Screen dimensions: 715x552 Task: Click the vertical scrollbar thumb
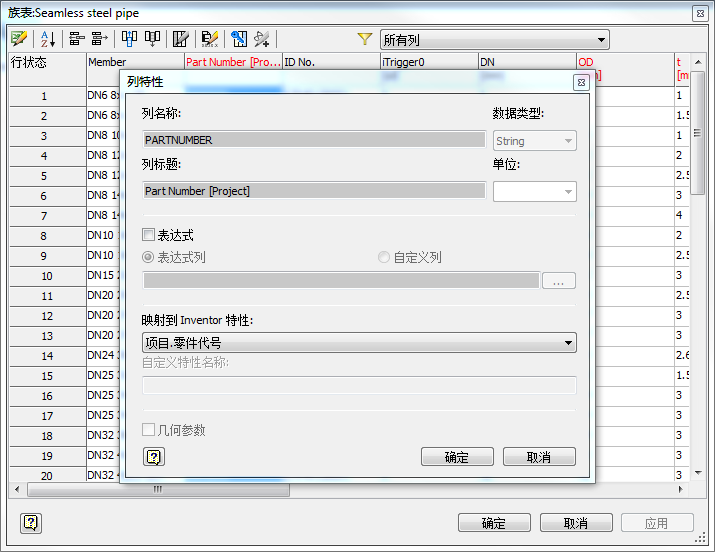[x=698, y=133]
